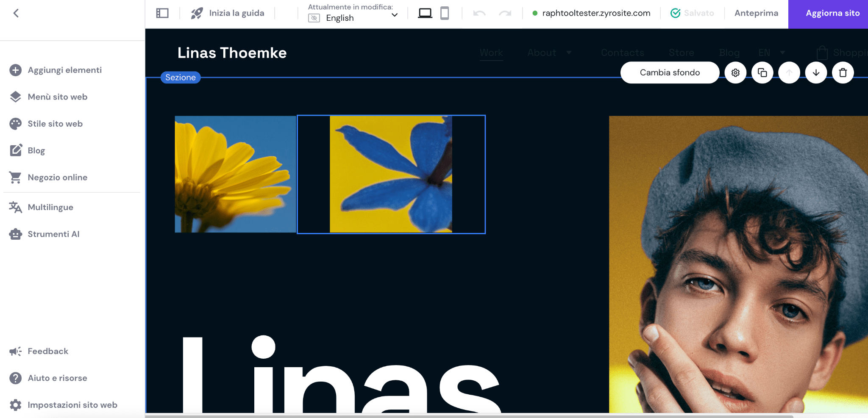Open Aggiungi elementi panel

(x=64, y=70)
